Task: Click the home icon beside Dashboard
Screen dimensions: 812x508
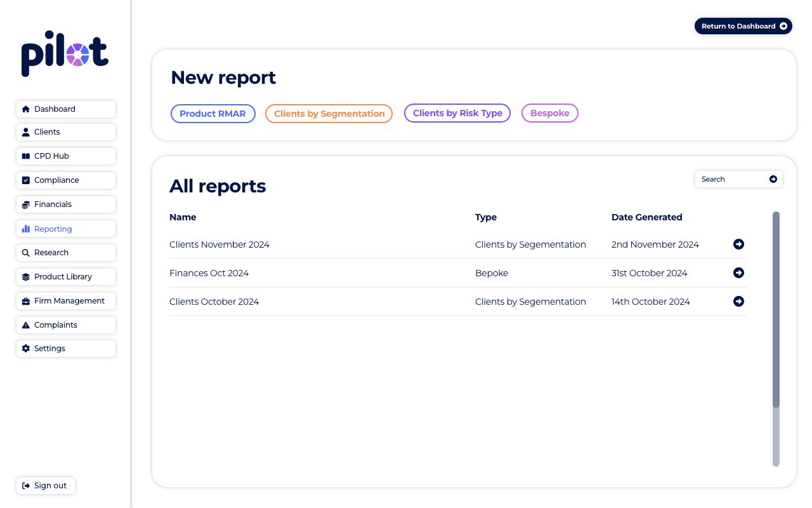Action: [x=26, y=109]
